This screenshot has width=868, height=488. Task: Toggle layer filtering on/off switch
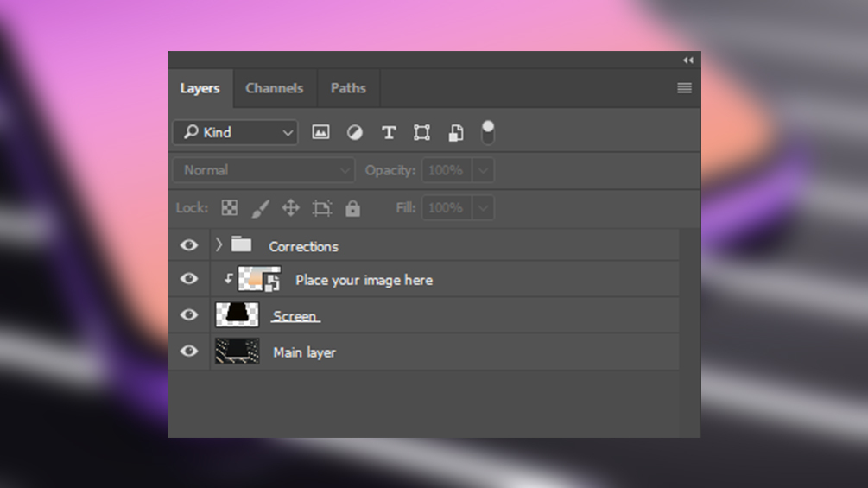[x=488, y=133]
